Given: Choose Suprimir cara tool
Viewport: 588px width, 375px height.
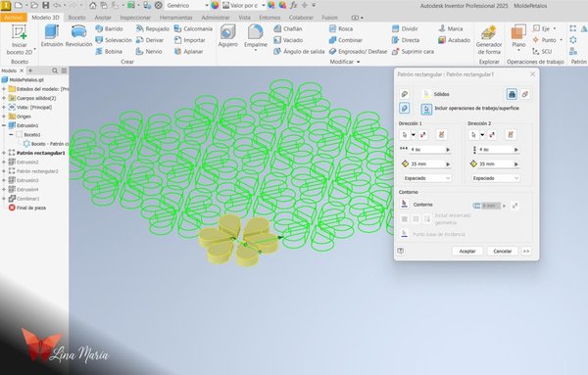Looking at the screenshot, I should 413,51.
